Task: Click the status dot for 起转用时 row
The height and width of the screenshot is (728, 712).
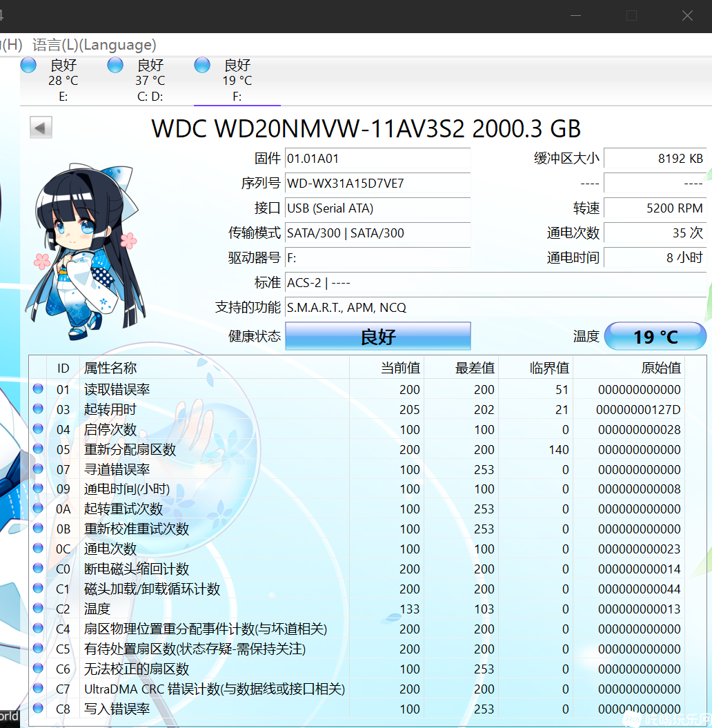Action: [38, 409]
